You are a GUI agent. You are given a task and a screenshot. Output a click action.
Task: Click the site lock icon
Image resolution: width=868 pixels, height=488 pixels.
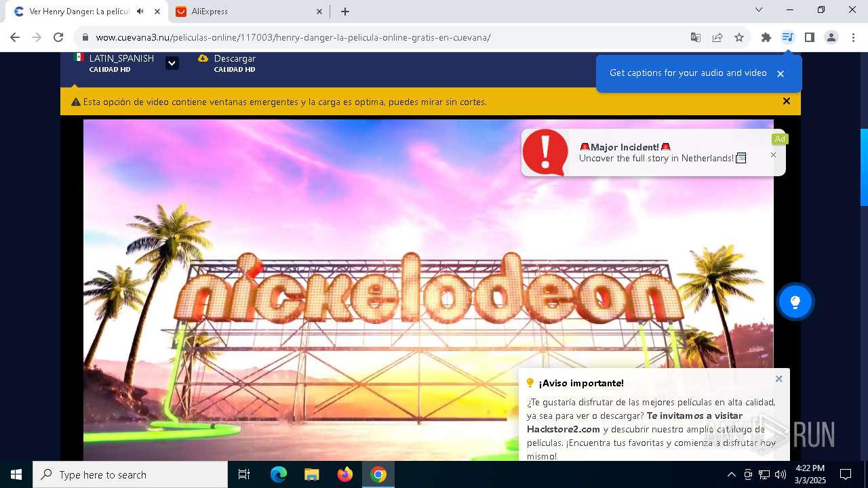pos(85,37)
